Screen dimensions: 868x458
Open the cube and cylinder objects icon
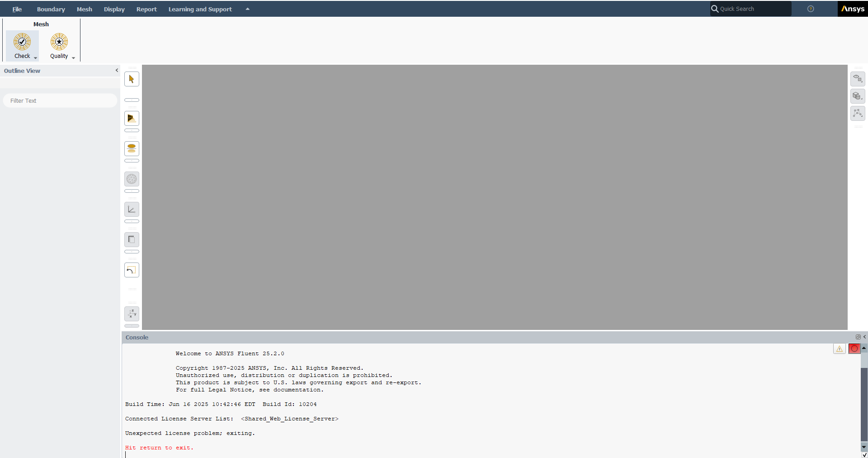tap(858, 96)
